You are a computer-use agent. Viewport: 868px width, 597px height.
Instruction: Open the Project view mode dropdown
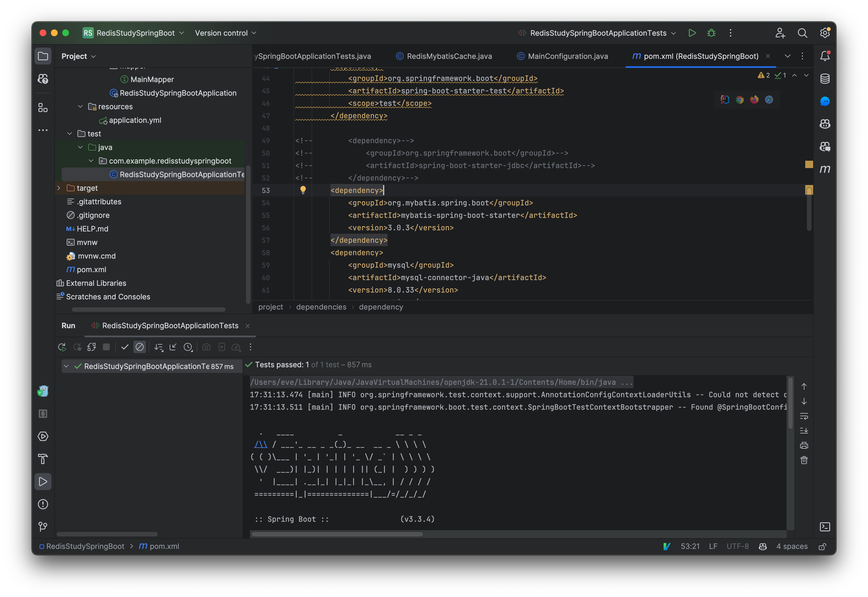[x=79, y=56]
